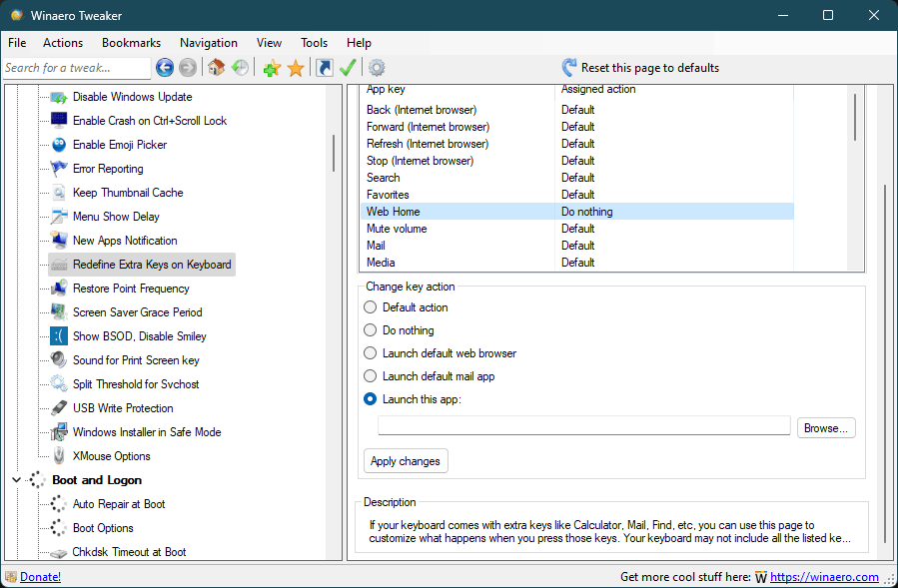Click the create shortcut arrow icon
The width and height of the screenshot is (898, 588).
click(325, 68)
